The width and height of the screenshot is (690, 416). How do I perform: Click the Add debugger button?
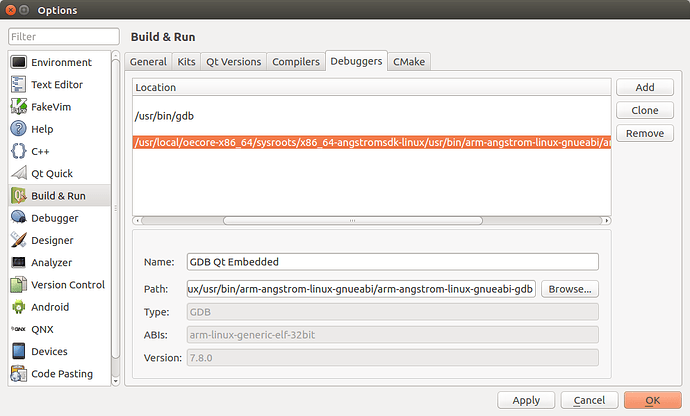(x=644, y=88)
